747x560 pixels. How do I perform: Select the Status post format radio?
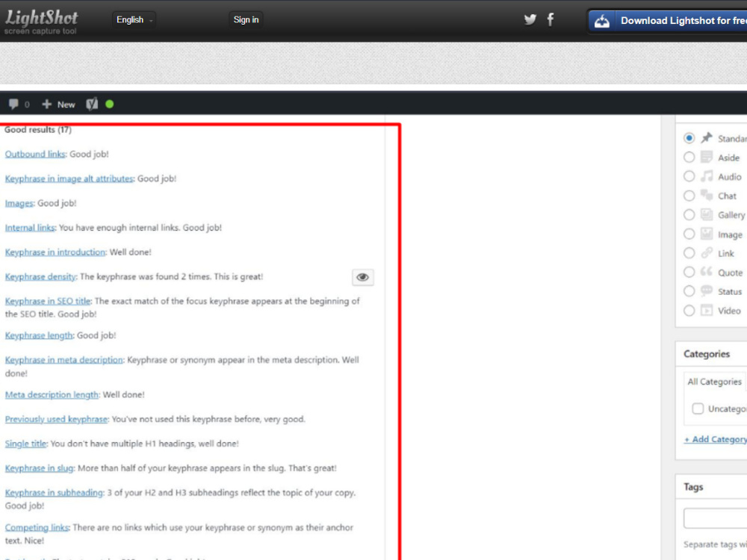tap(689, 291)
